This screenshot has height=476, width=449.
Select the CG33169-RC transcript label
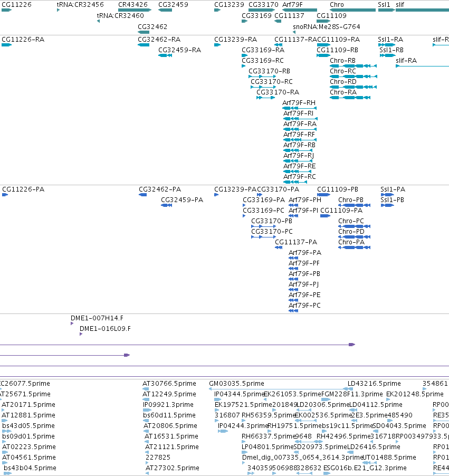pyautogui.click(x=263, y=60)
